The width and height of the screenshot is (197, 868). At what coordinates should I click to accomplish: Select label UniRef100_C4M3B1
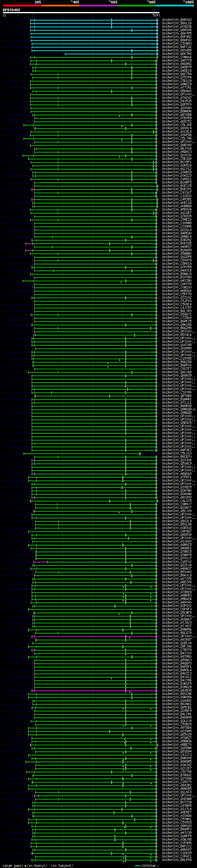[x=177, y=200]
